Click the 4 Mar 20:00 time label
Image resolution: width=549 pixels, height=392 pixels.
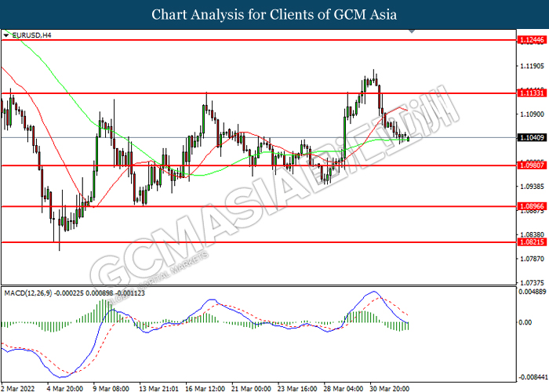tap(65, 389)
